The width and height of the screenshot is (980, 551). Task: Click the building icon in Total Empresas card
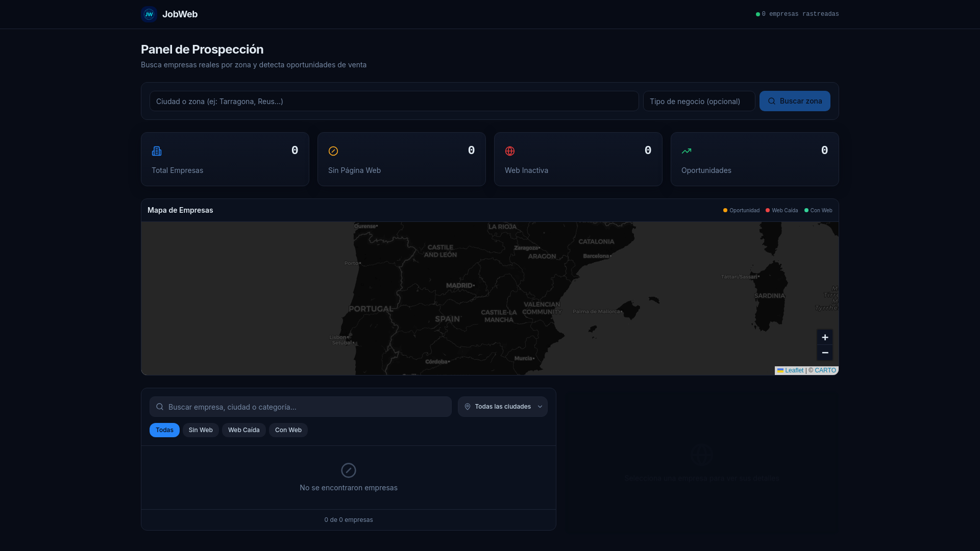[x=157, y=151]
